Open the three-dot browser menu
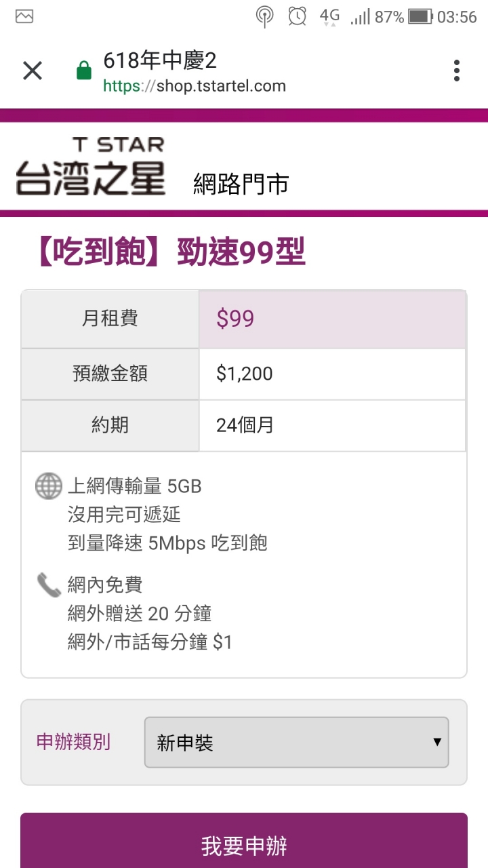 [x=457, y=71]
